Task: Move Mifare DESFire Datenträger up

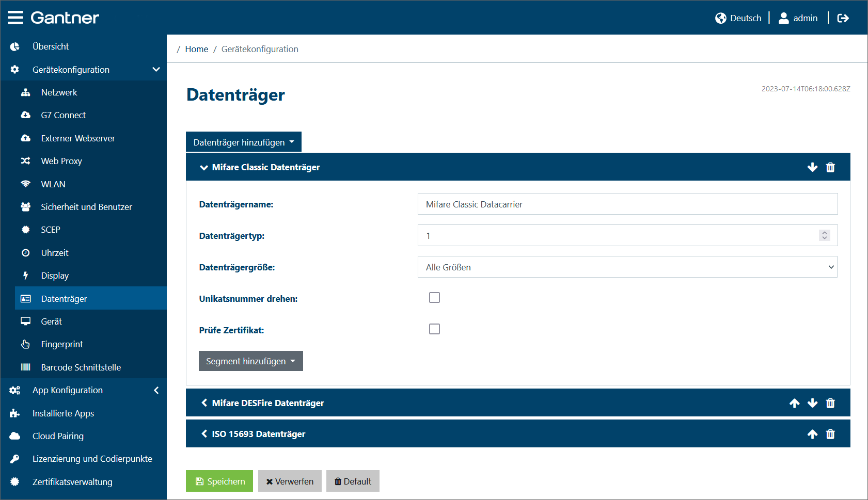Action: [795, 403]
